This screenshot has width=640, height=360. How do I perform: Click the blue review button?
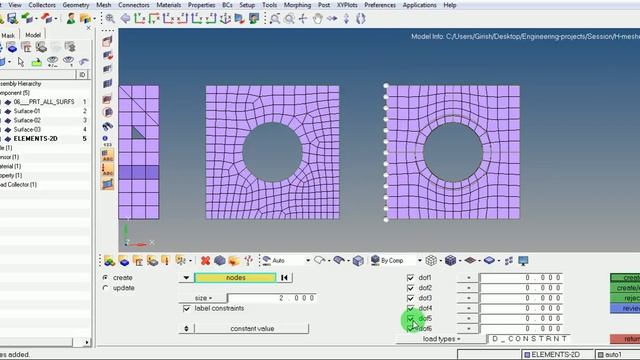click(625, 308)
